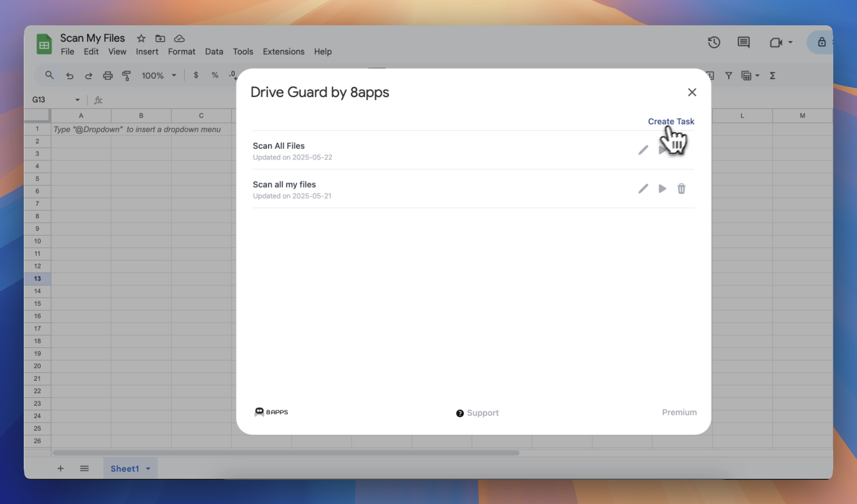Image resolution: width=857 pixels, height=504 pixels.
Task: Click the horizontal scrollbar of the sheet
Action: tap(285, 453)
